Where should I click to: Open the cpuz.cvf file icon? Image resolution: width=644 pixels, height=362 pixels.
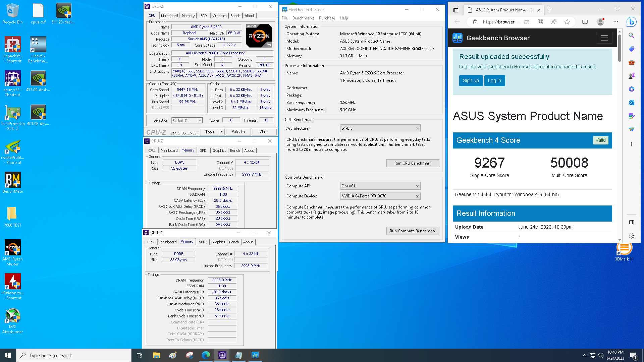pyautogui.click(x=38, y=13)
